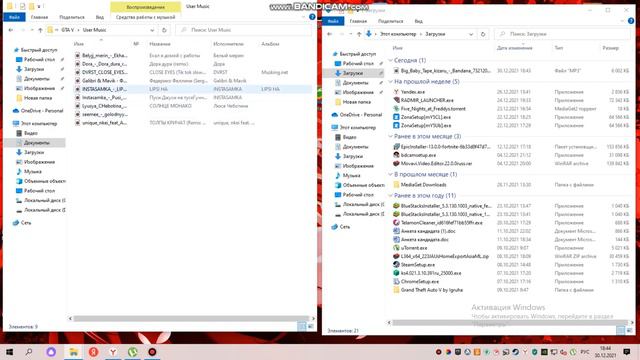This screenshot has height=360, width=640.
Task: Collapse Ранее в этом году (11) group
Action: tap(391, 196)
